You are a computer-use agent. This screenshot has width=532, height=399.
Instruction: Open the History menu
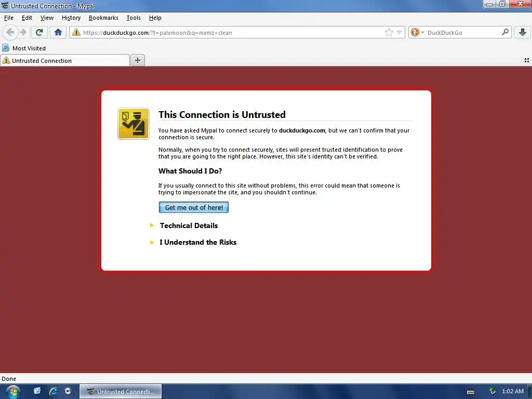tap(71, 18)
